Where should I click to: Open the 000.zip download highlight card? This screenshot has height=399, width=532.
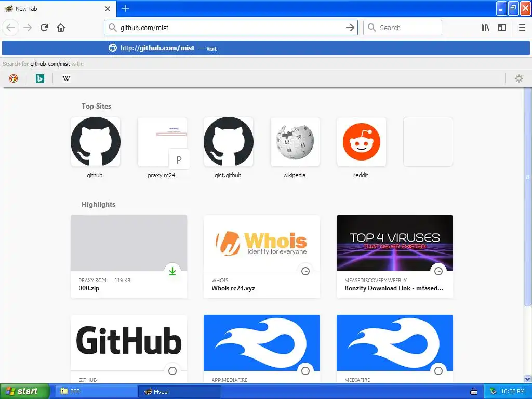pyautogui.click(x=129, y=257)
